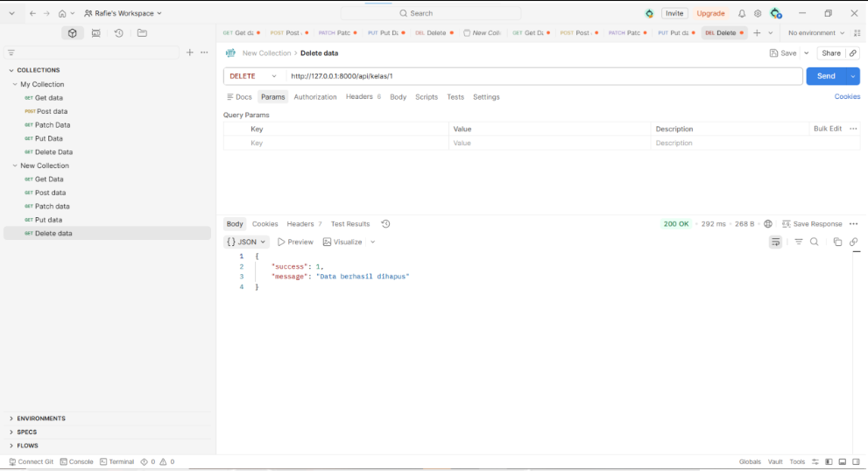The width and height of the screenshot is (868, 471).
Task: Toggle wrap lines icon in response
Action: tap(775, 242)
